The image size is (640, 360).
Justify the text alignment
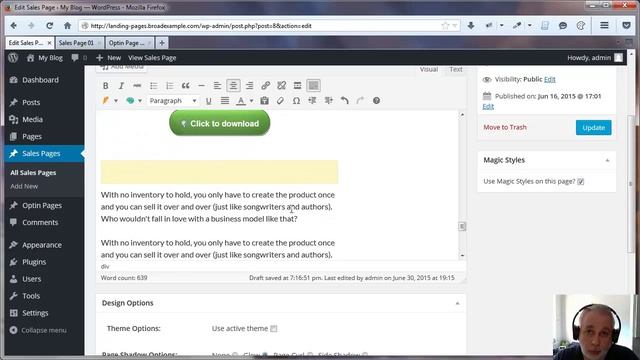(224, 101)
